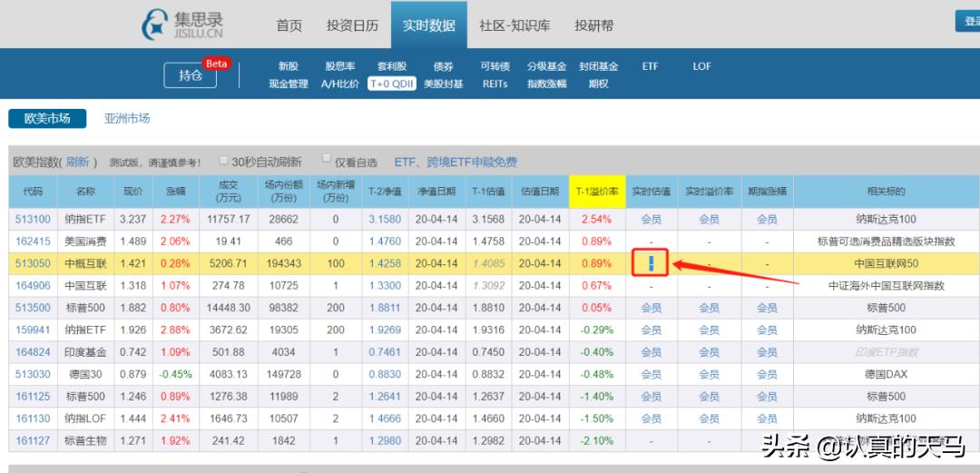Open fund code 513100
980x473 pixels.
[x=34, y=219]
